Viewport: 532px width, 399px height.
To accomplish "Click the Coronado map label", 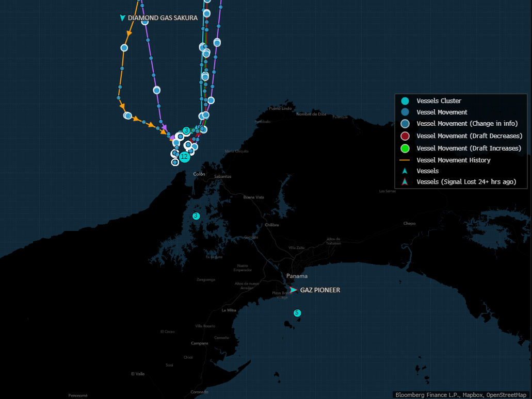I will click(199, 392).
